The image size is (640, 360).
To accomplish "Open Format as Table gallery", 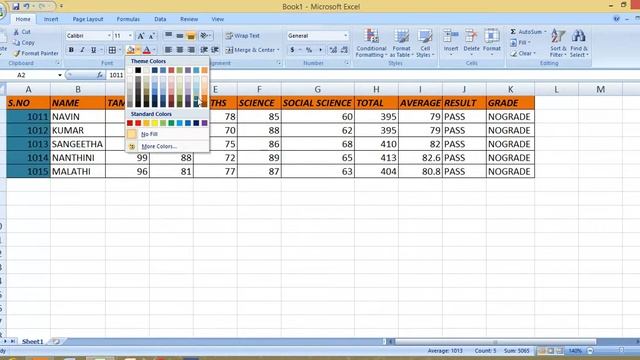I will (x=401, y=43).
